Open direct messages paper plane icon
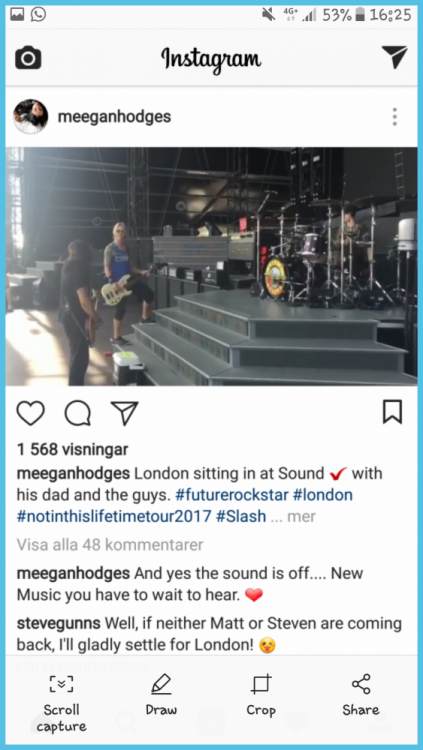 (x=394, y=57)
